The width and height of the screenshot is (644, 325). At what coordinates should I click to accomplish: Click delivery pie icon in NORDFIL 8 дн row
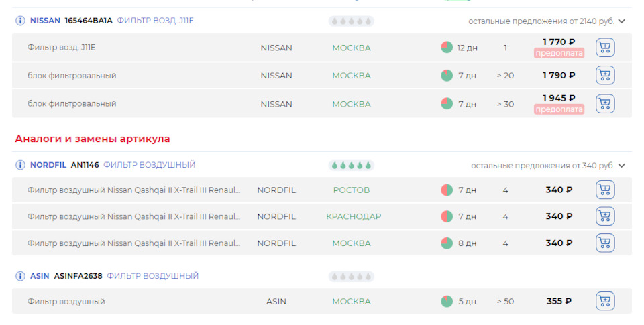coord(447,243)
